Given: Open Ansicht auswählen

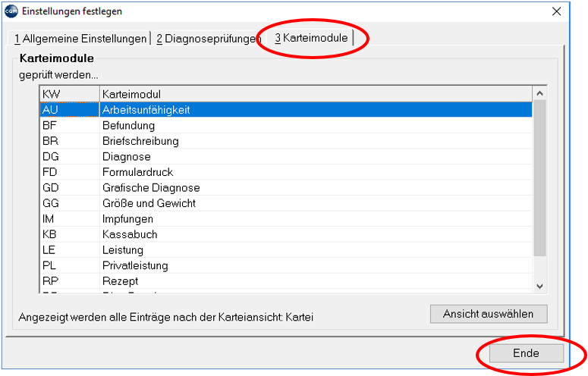Looking at the screenshot, I should pyautogui.click(x=489, y=314).
